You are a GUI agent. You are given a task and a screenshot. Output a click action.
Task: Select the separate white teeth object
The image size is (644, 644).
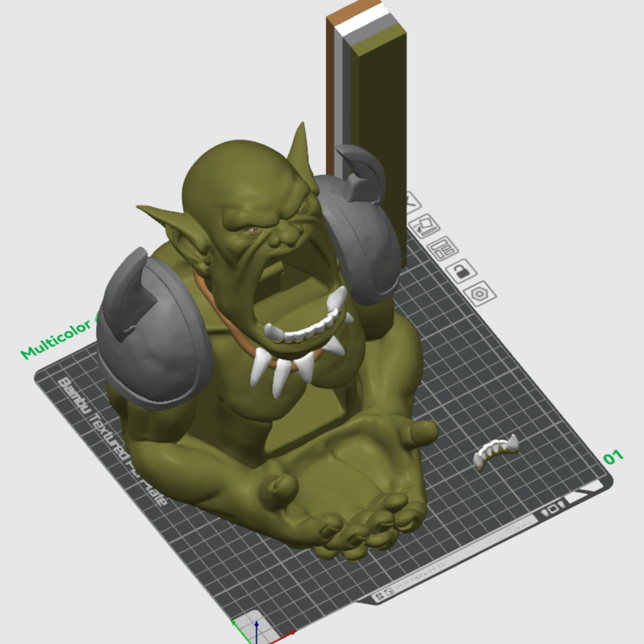click(496, 452)
